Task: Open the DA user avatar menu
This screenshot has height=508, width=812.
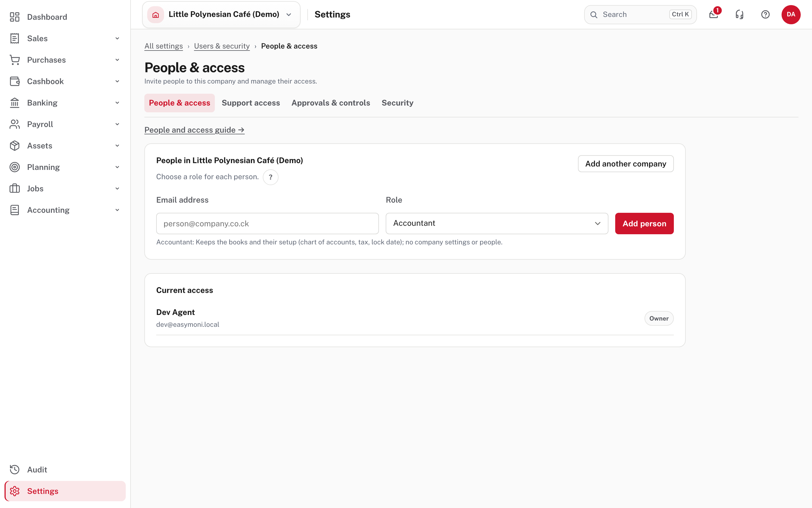Action: point(791,14)
